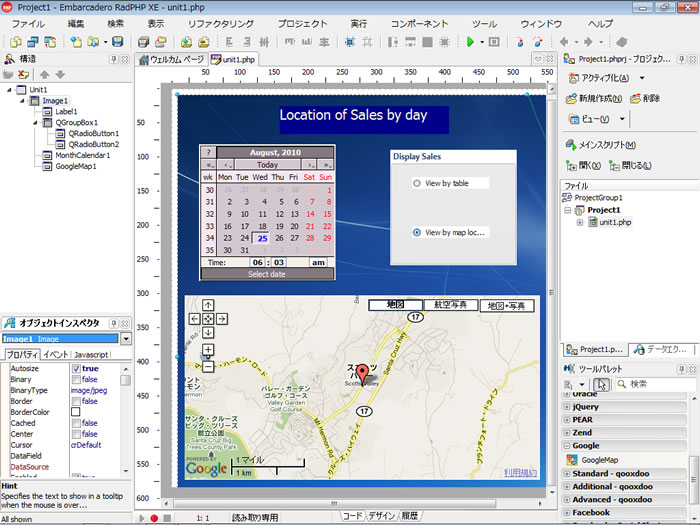Select the pointer tool in tool palette
The width and height of the screenshot is (700, 525).
[601, 384]
